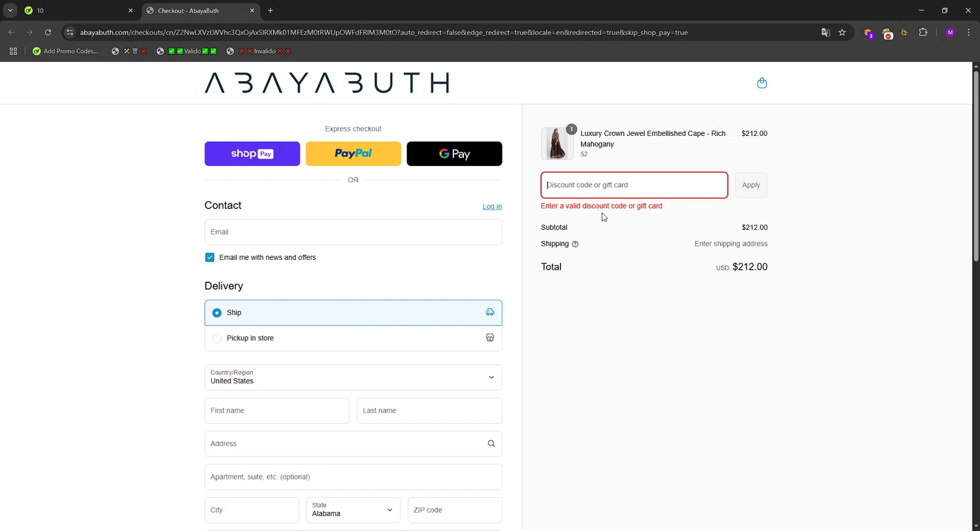Screen dimensions: 980x531
Task: Open the extension with red stop badge
Action: click(887, 33)
